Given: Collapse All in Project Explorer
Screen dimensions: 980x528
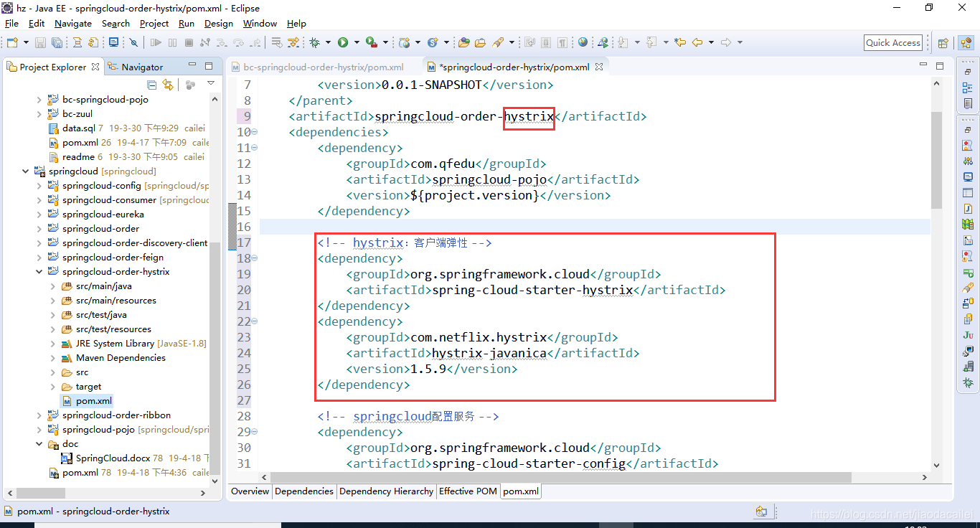Looking at the screenshot, I should [151, 85].
